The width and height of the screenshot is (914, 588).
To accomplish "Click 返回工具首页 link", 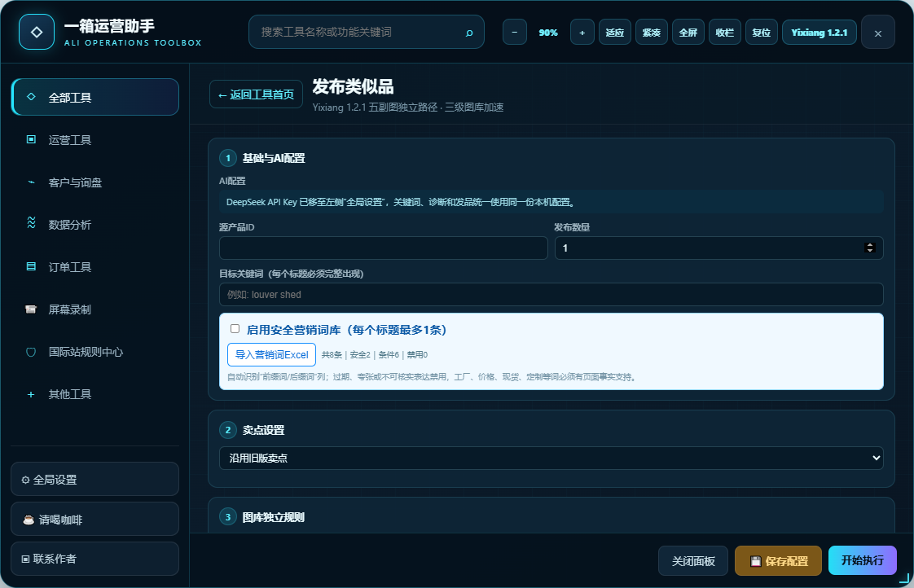I will pyautogui.click(x=256, y=94).
